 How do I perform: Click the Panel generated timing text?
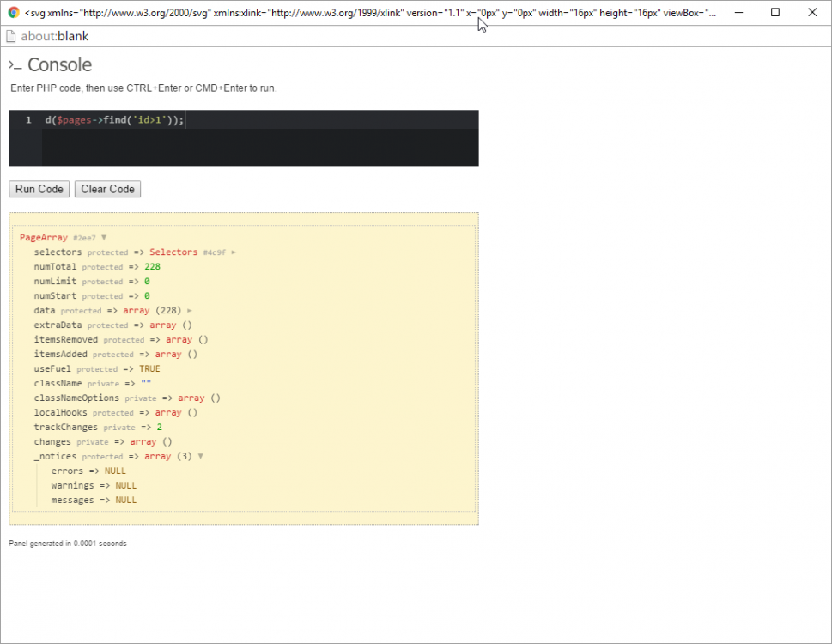tap(67, 543)
